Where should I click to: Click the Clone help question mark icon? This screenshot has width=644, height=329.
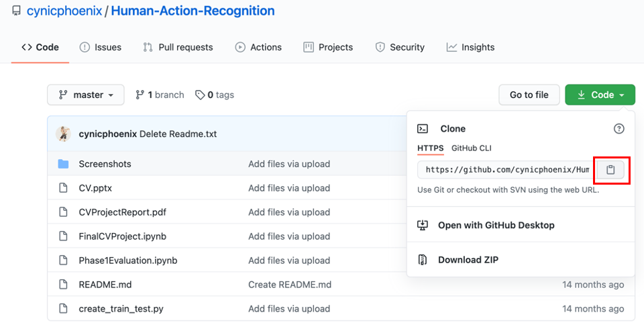(x=619, y=129)
